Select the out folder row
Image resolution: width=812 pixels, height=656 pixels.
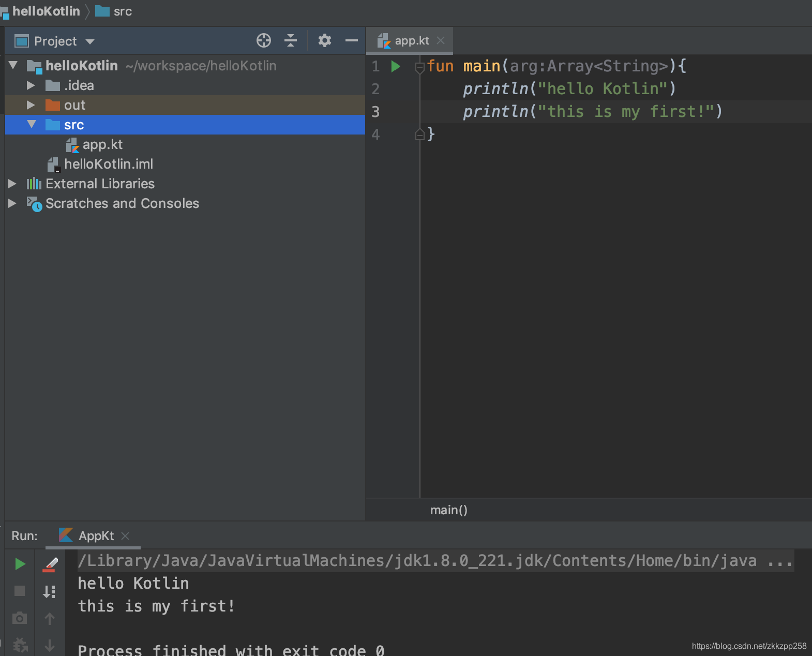pos(185,105)
